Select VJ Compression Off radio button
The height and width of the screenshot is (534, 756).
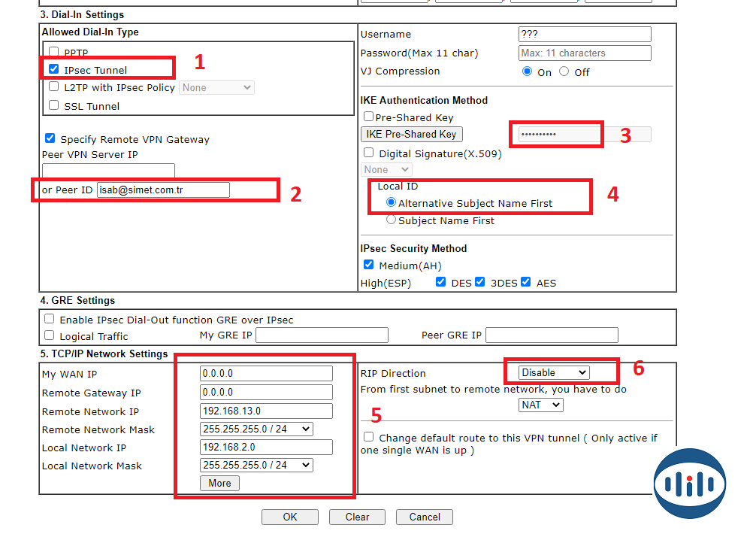(567, 72)
